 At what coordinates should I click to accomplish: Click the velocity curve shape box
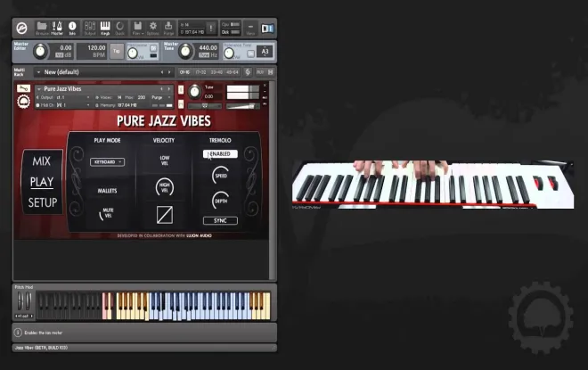point(164,215)
